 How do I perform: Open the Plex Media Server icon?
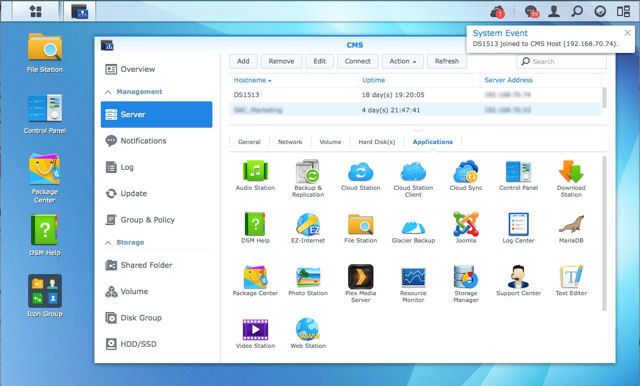click(x=360, y=276)
